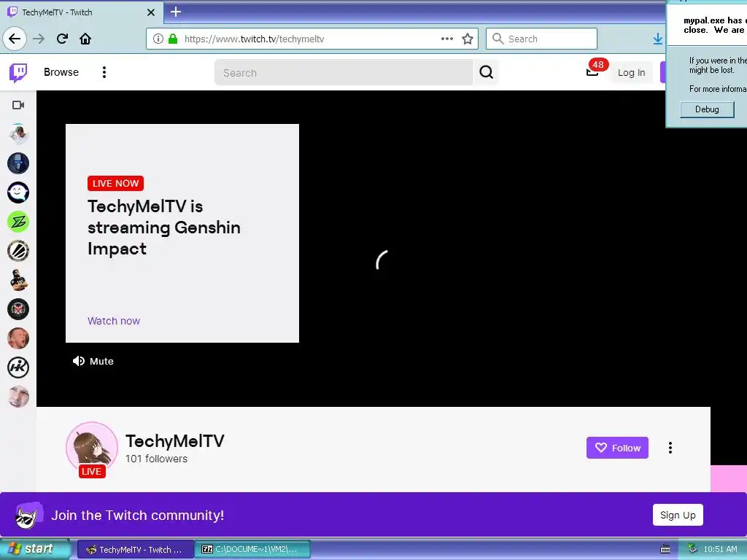The height and width of the screenshot is (560, 747).
Task: Show site information icon in address bar
Action: [158, 39]
